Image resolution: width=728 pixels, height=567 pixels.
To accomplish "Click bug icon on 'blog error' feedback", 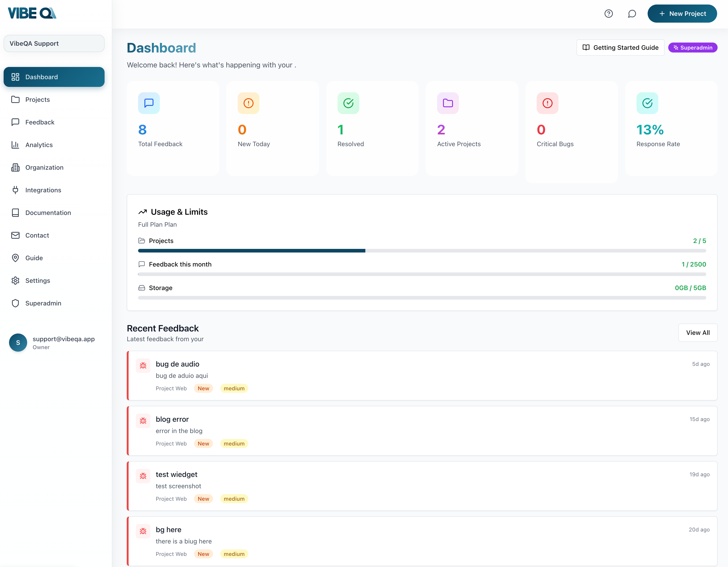I will tap(143, 421).
